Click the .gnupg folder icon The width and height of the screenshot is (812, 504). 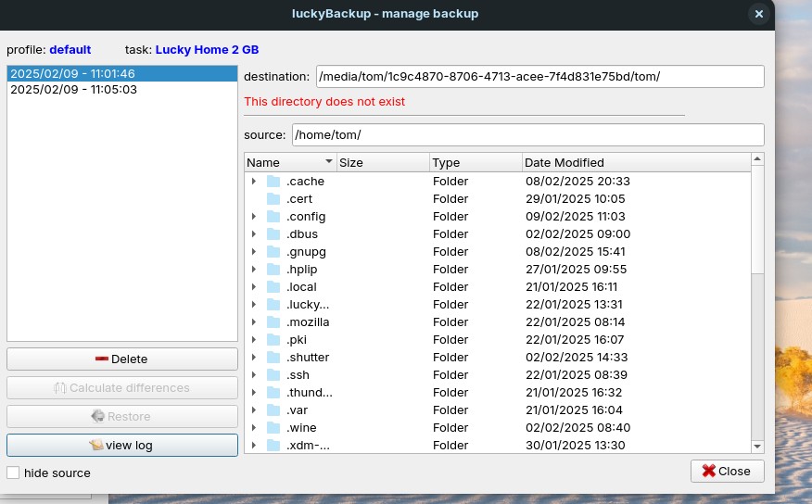tap(273, 251)
